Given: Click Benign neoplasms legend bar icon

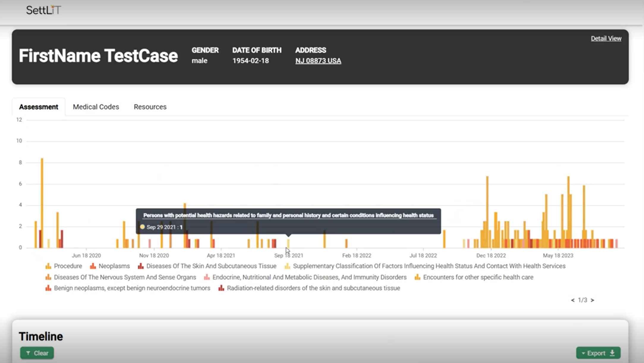Looking at the screenshot, I should point(48,288).
